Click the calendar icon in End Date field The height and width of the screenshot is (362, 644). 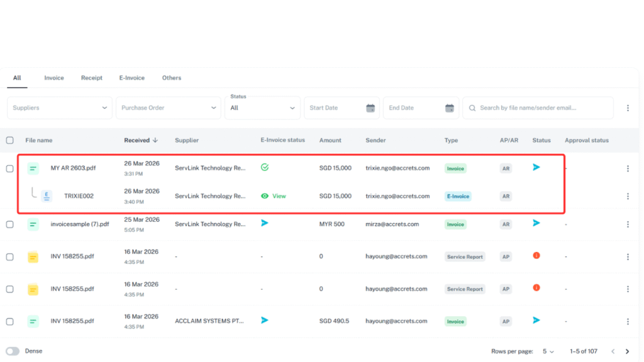pyautogui.click(x=450, y=108)
